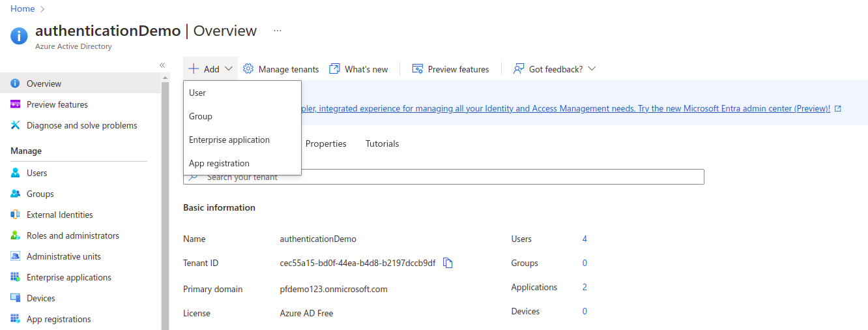
Task: Click the Azure Active Directory subtitle
Action: [74, 46]
